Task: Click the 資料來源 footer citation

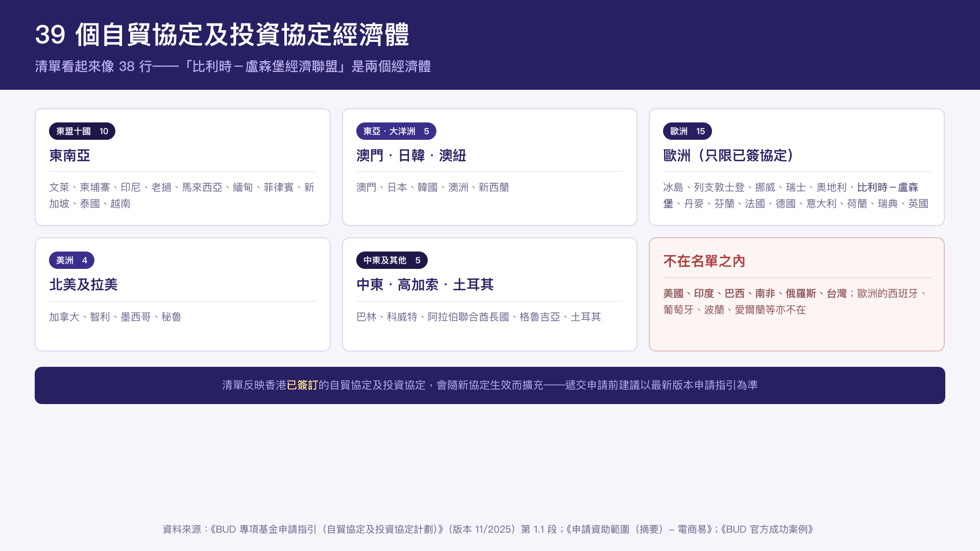Action: coord(488,529)
